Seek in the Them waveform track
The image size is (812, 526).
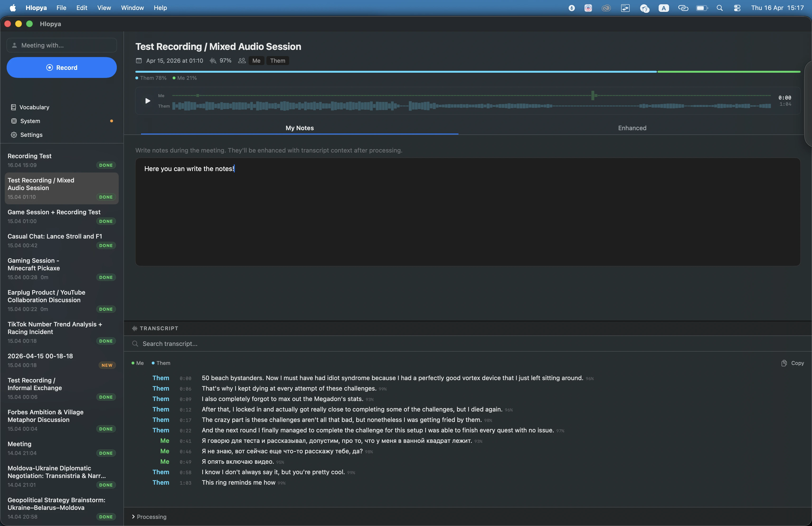coord(471,106)
